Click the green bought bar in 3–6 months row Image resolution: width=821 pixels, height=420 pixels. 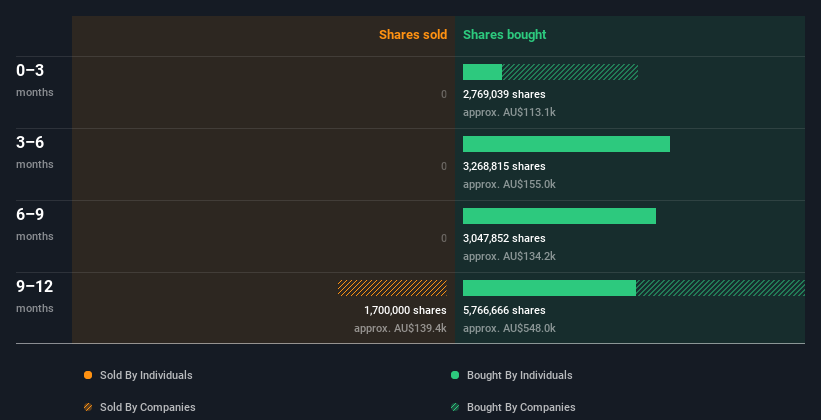pyautogui.click(x=567, y=144)
